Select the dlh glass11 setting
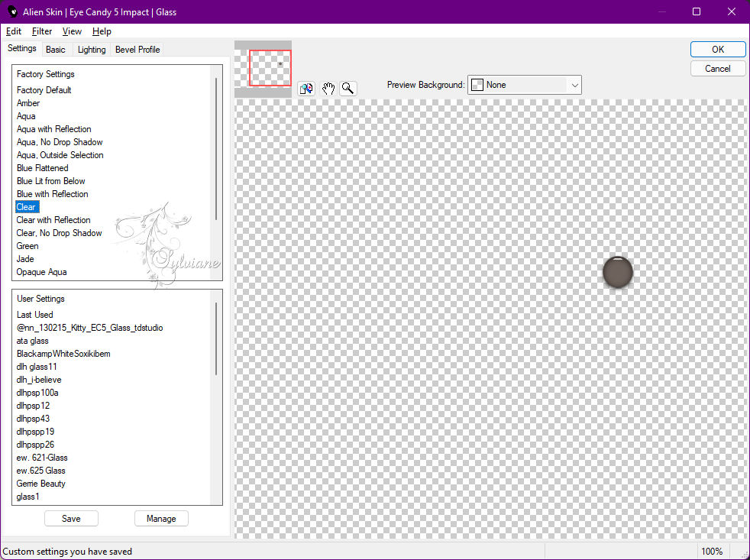This screenshot has height=560, width=750. (x=37, y=366)
